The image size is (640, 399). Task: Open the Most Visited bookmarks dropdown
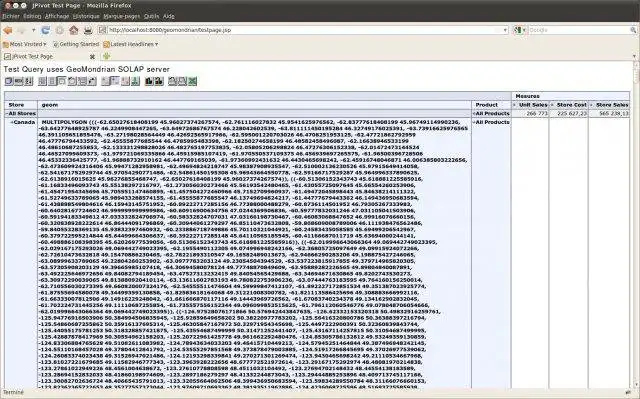[x=24, y=44]
